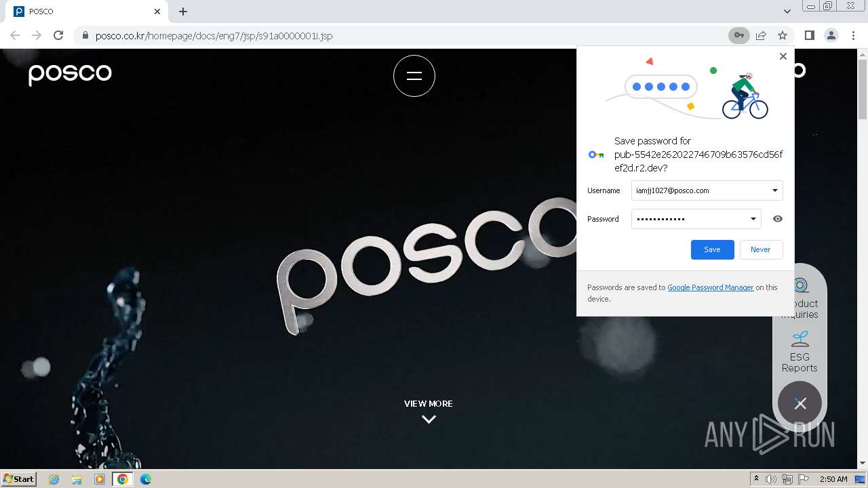Open the Chrome profile avatar
Viewport: 868px width, 488px height.
coord(831,35)
